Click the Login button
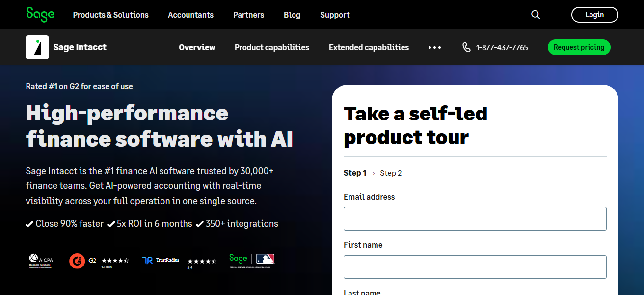Screen dimensions: 644x295 (x=595, y=15)
